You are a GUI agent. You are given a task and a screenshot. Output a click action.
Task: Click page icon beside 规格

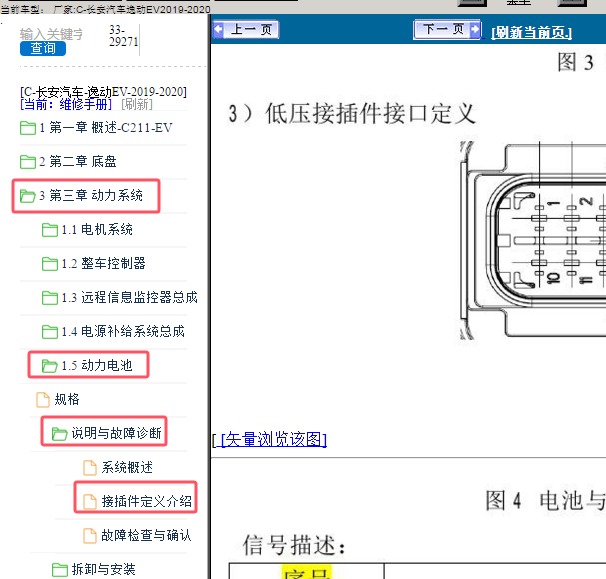(x=43, y=400)
